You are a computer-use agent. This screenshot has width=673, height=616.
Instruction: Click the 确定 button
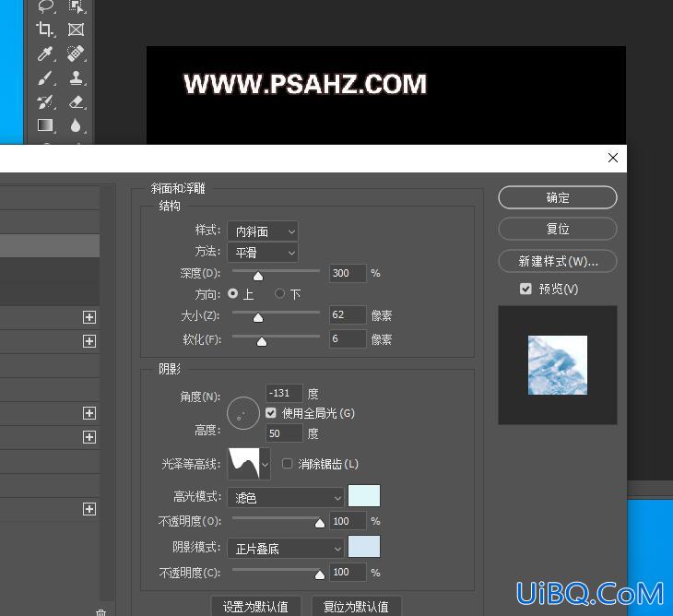pos(558,197)
